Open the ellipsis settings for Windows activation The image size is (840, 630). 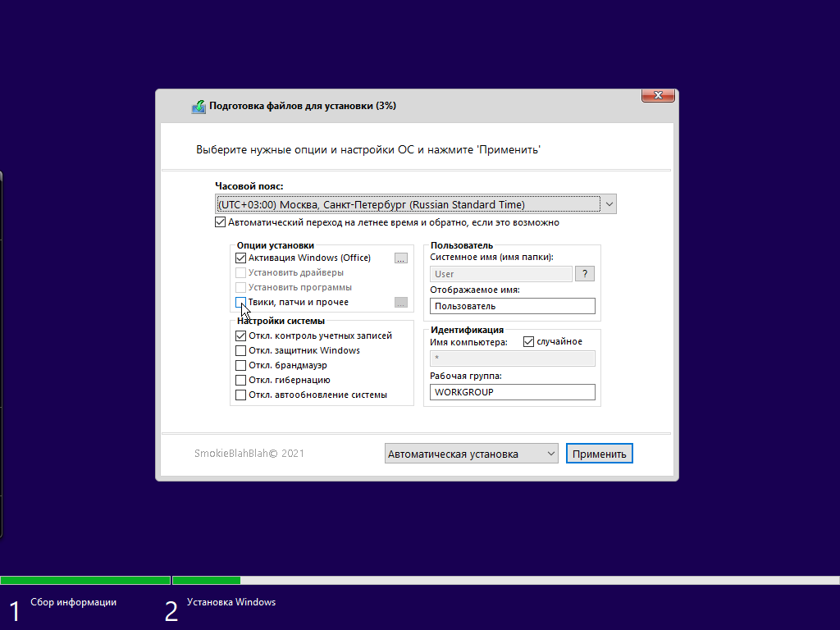point(400,258)
